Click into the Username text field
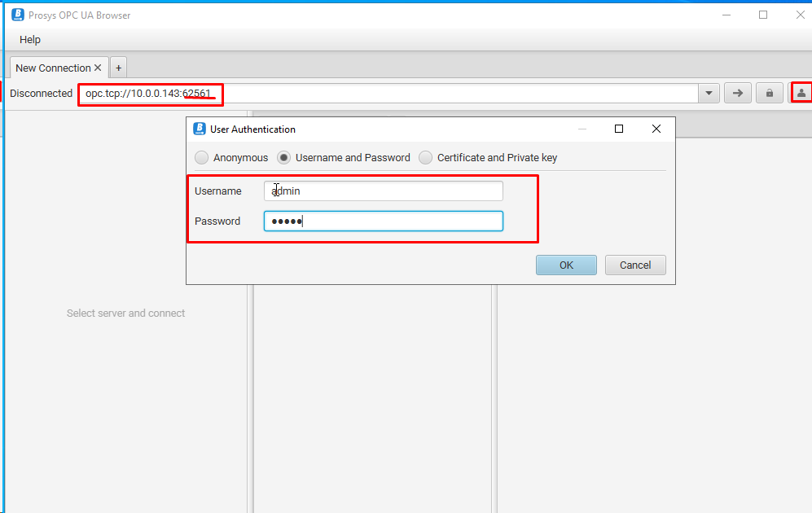 tap(383, 191)
